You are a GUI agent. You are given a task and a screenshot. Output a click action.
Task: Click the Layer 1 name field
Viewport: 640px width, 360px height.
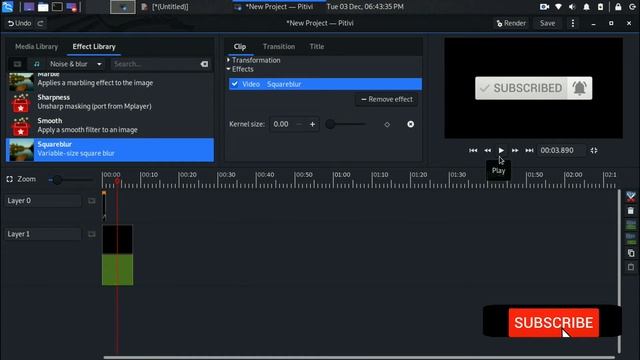(43, 234)
